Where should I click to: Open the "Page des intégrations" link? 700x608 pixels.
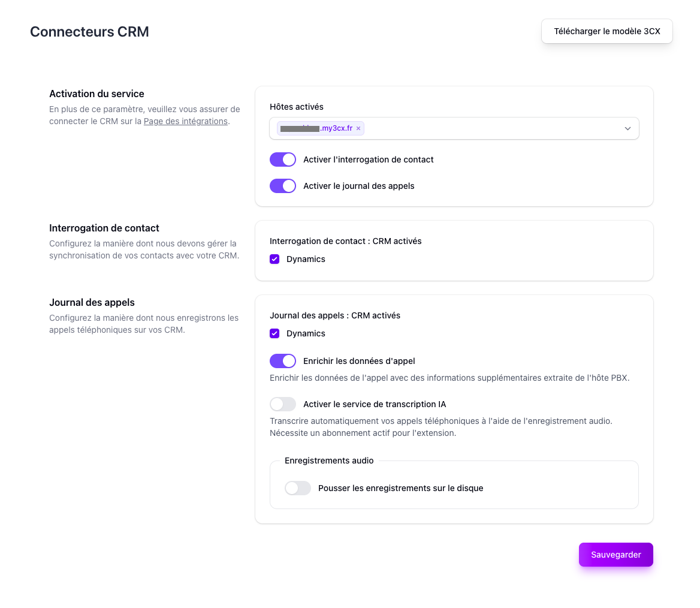pos(185,121)
